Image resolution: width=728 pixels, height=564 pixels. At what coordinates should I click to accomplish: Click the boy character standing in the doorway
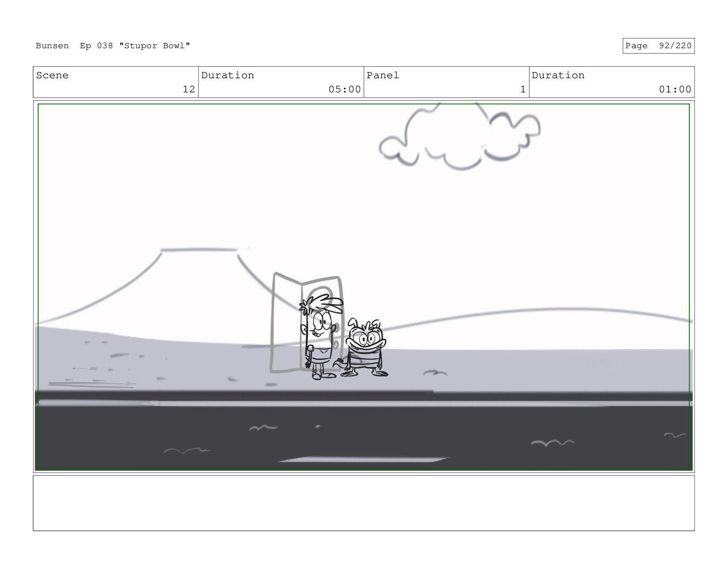(320, 337)
